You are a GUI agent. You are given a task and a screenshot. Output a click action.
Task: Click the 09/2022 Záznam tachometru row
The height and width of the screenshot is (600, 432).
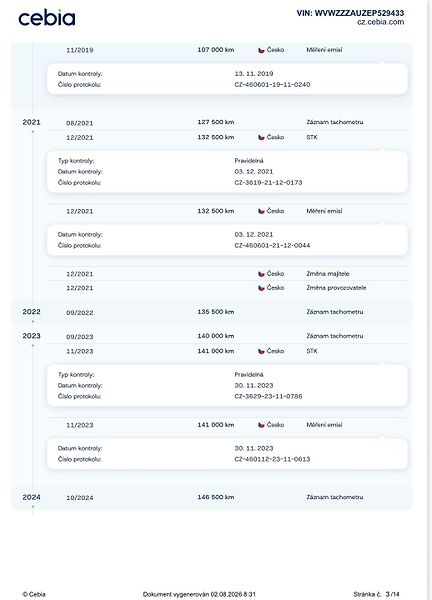coord(212,312)
